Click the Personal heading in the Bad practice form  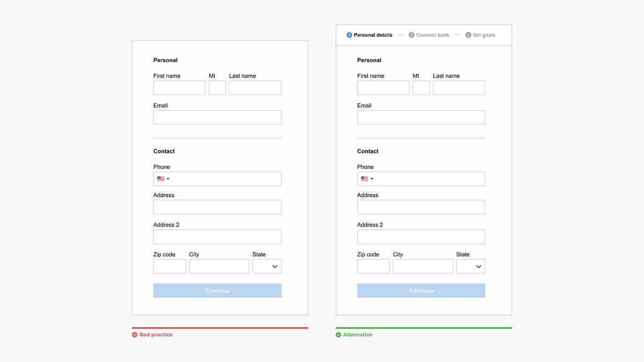click(165, 60)
